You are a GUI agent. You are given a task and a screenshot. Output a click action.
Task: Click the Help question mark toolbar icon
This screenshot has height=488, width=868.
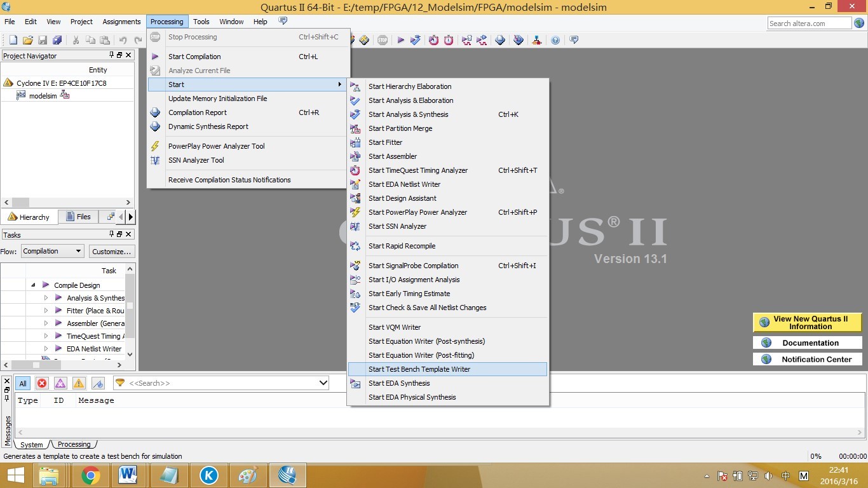coord(555,40)
